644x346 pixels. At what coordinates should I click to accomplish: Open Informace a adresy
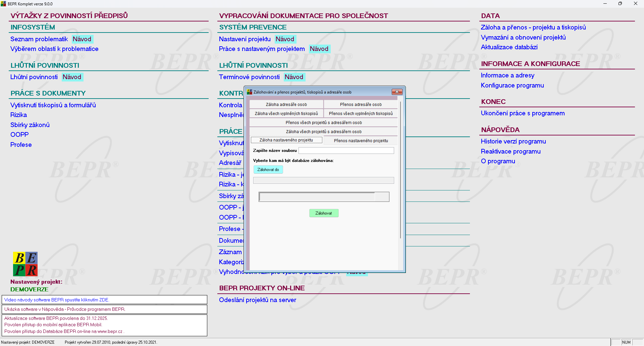pyautogui.click(x=507, y=75)
